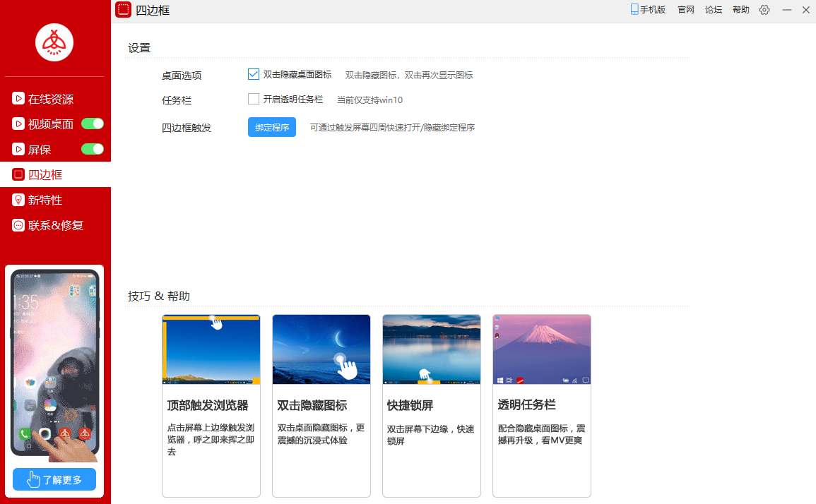
Task: Click the 双击隐藏图标 moon thumbnail
Action: 321,349
